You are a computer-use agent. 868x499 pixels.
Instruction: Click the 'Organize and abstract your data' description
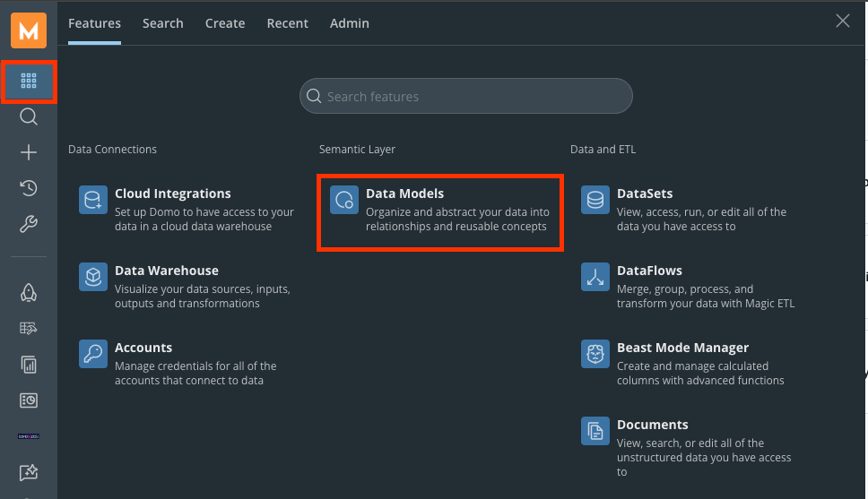click(x=458, y=219)
